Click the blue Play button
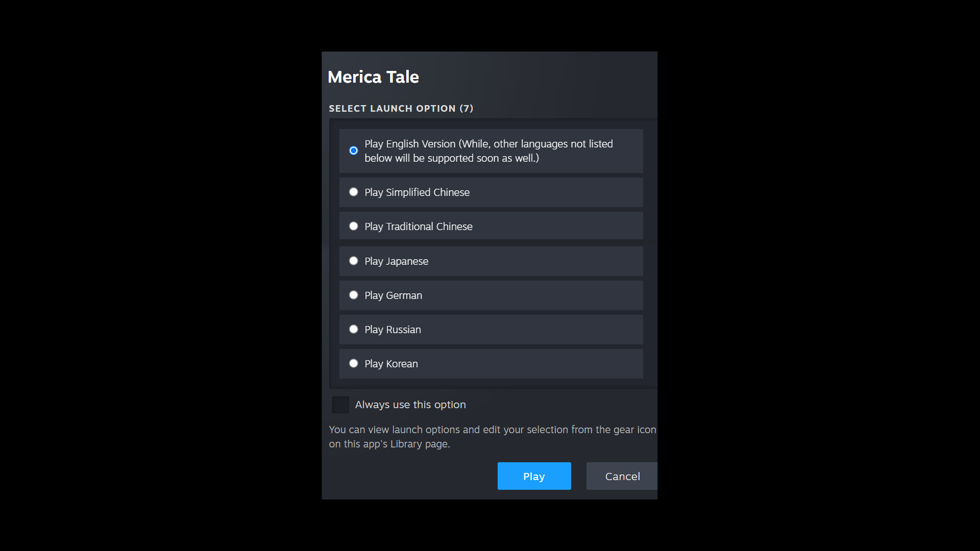This screenshot has height=551, width=980. [534, 475]
